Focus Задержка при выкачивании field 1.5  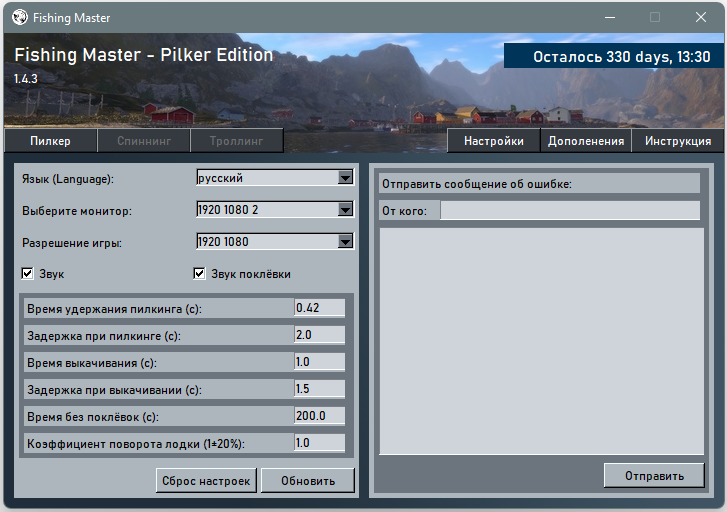[x=319, y=389]
